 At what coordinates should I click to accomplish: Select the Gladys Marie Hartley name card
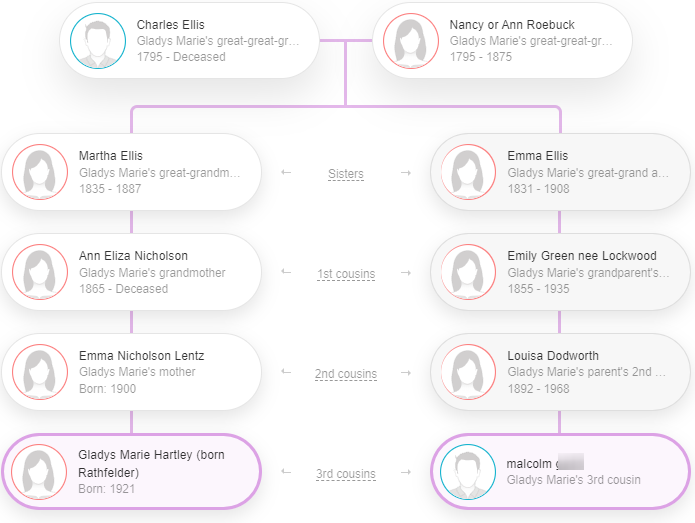[132, 472]
